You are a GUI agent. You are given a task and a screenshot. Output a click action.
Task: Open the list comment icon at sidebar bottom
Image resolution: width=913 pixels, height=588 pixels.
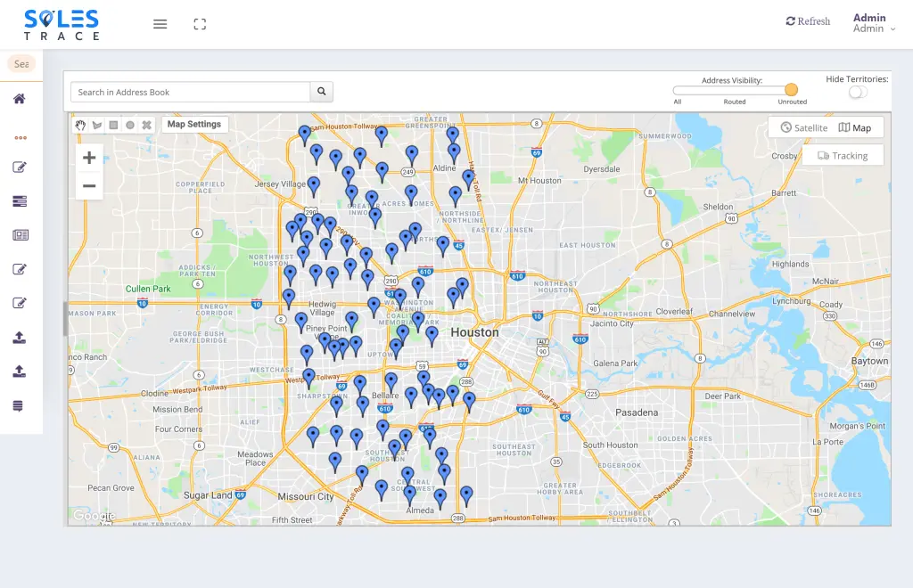18,406
